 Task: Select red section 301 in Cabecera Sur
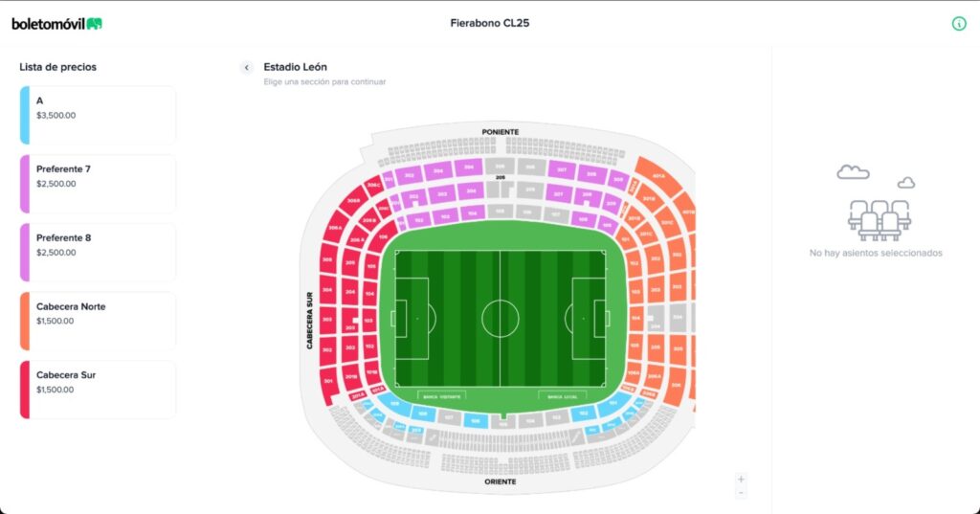(x=328, y=381)
